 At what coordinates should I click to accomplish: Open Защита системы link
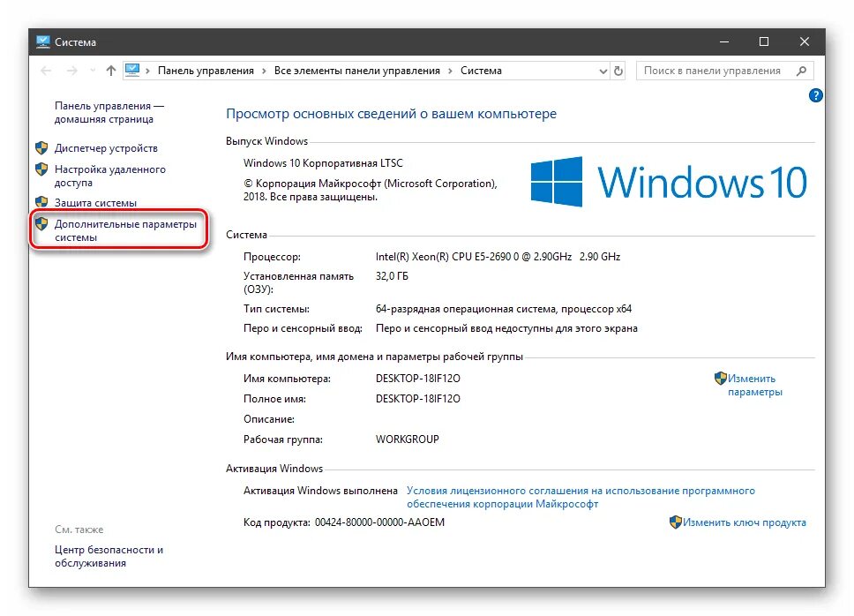point(95,203)
